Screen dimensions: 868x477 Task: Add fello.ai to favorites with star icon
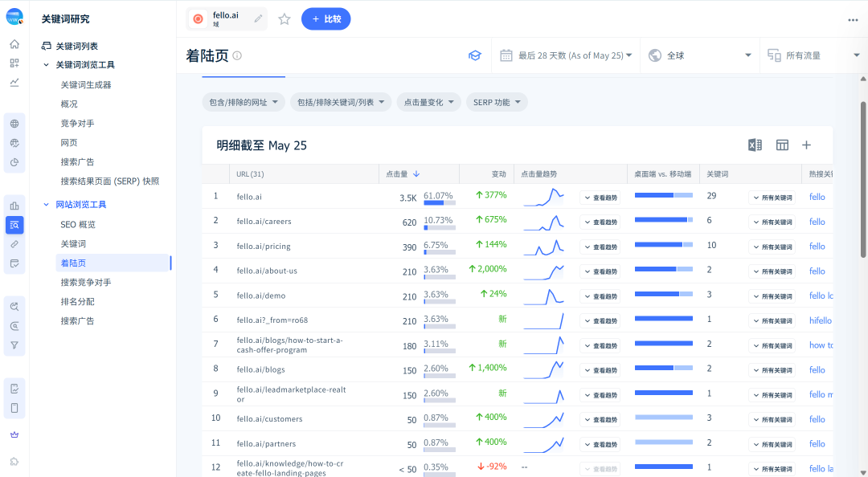285,18
